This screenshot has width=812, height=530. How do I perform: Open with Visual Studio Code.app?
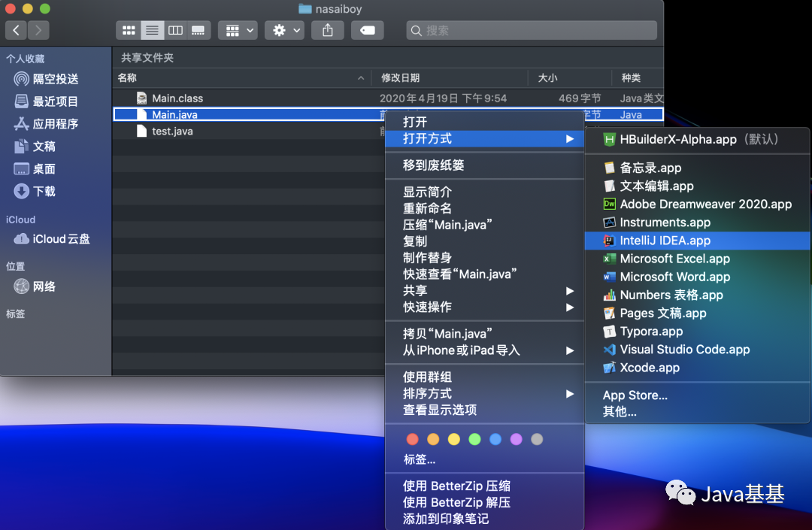(x=697, y=350)
